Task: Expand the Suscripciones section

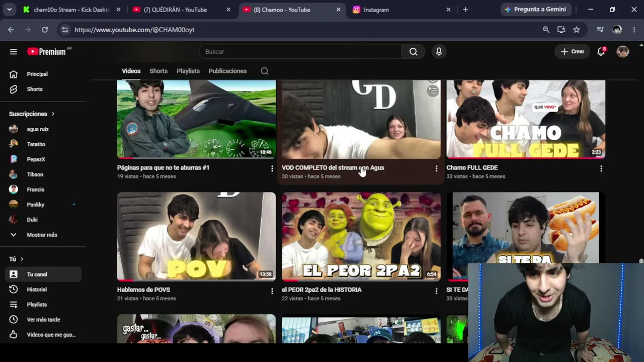Action: [x=32, y=114]
